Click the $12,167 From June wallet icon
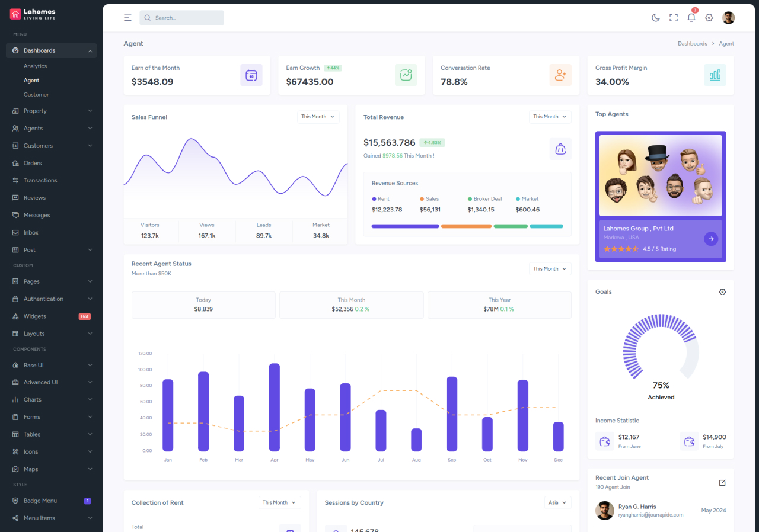The image size is (759, 532). point(605,441)
